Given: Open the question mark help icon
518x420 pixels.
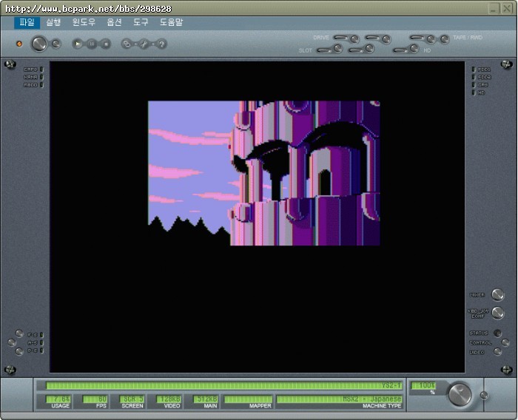Looking at the screenshot, I should pyautogui.click(x=161, y=44).
